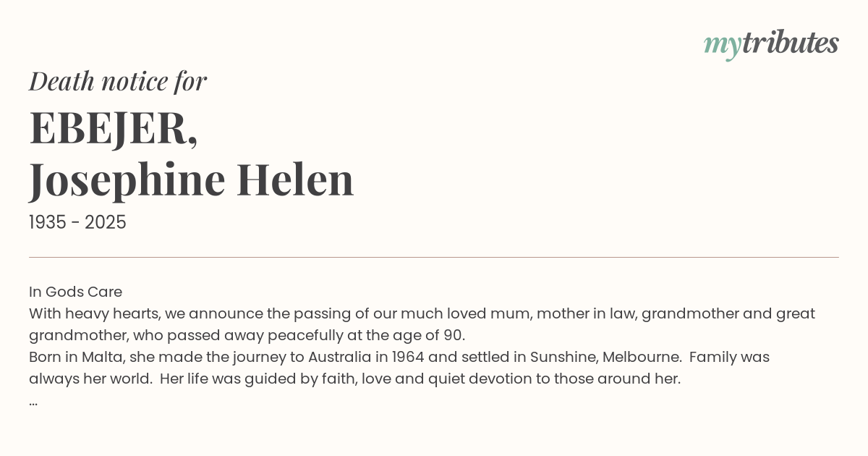
Task: Click the "With heavy hearts" sentence opening
Action: tap(95, 313)
